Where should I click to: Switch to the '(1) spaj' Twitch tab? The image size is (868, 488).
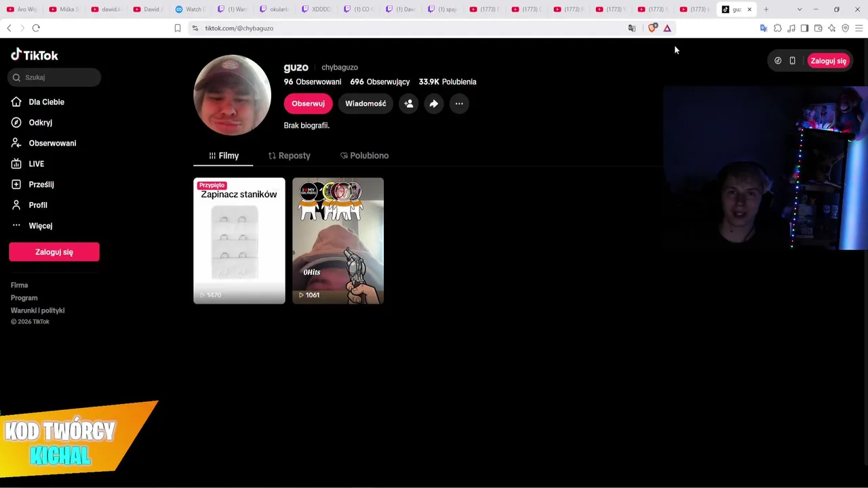pos(442,9)
